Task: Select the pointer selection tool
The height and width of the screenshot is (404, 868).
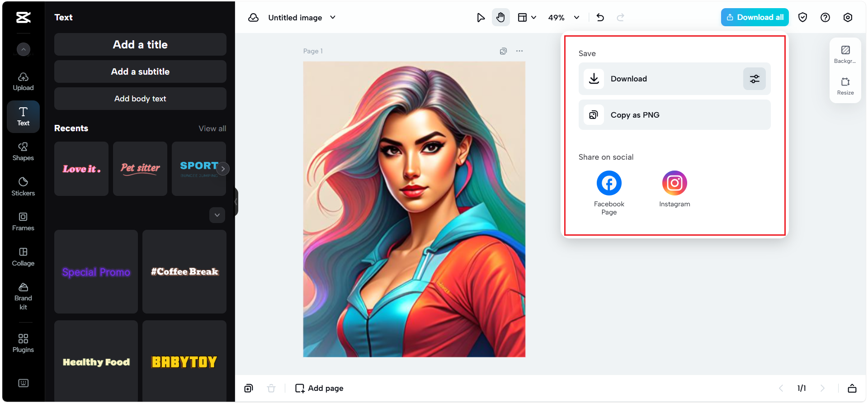Action: point(481,17)
